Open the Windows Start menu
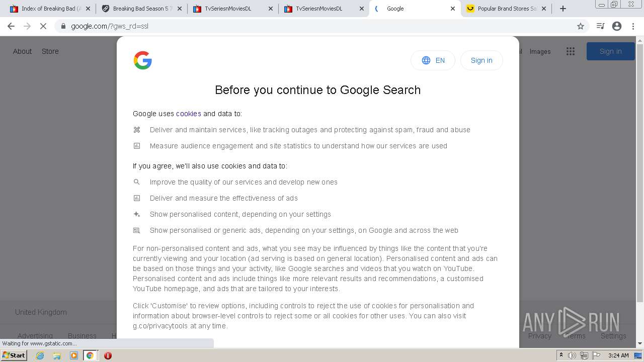The width and height of the screenshot is (644, 362). 14,355
